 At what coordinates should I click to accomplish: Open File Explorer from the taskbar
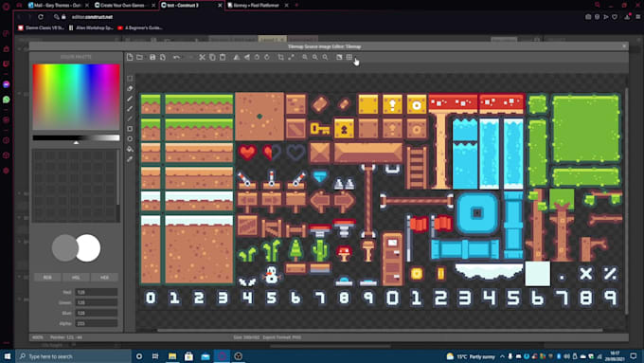172,356
